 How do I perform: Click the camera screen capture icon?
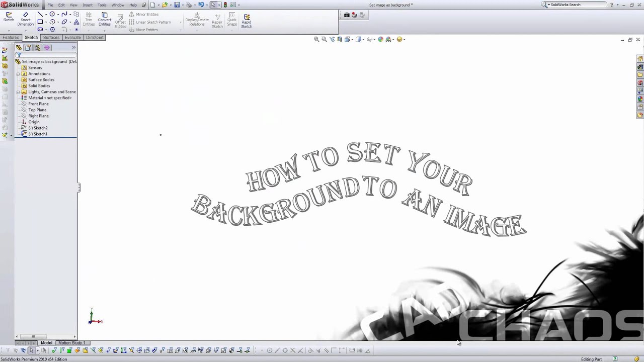click(x=347, y=15)
